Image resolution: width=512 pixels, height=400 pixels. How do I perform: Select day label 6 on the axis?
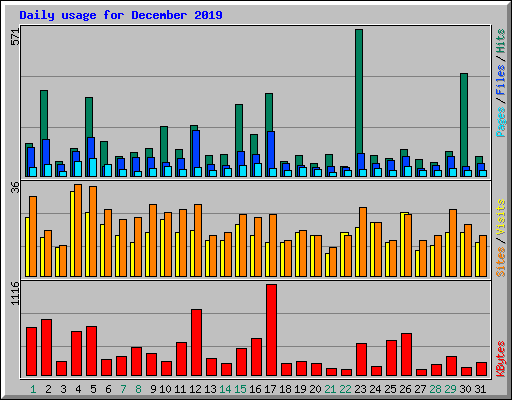point(108,389)
